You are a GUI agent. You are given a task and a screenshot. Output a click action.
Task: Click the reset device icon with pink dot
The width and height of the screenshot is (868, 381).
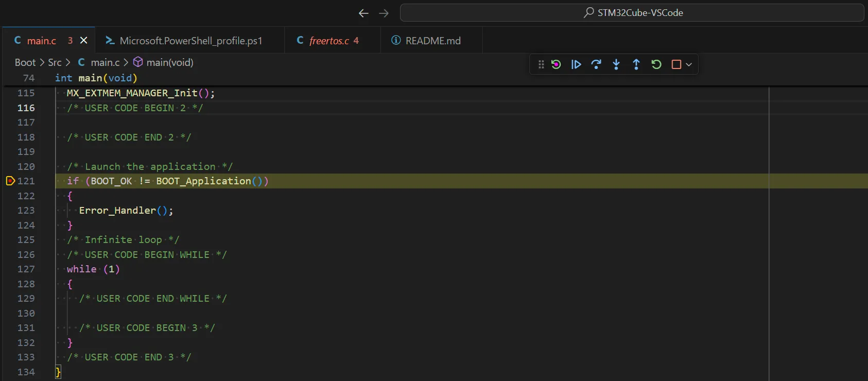556,64
